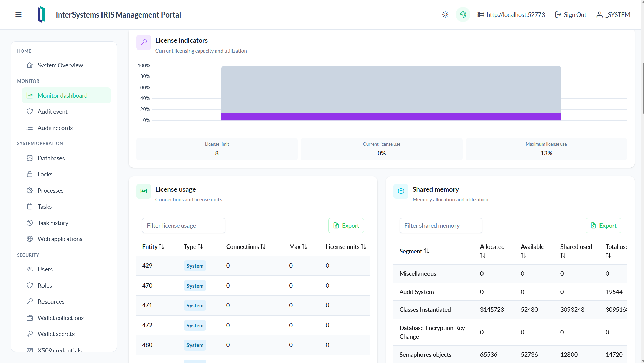Open Audit event page

point(66,111)
